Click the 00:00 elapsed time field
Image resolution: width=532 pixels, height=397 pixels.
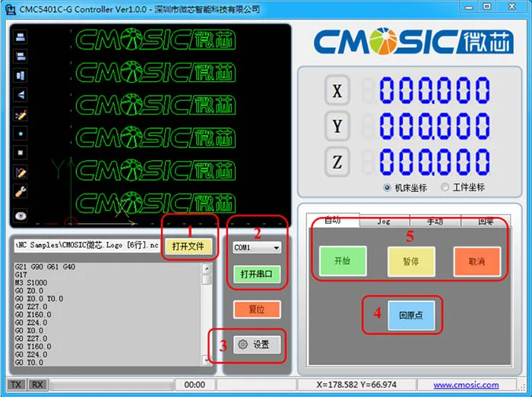[195, 385]
